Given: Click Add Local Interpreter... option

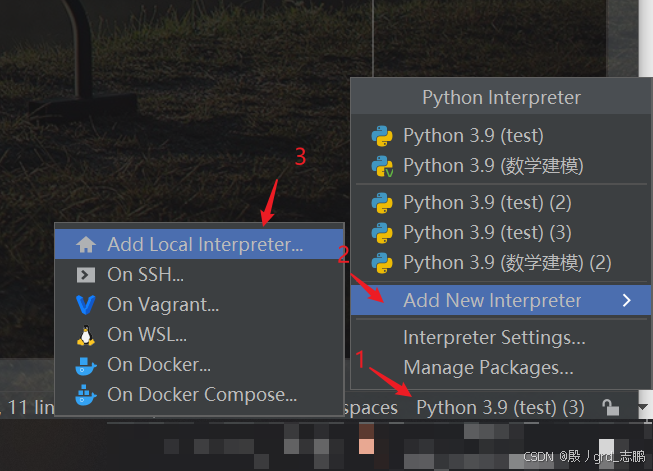Looking at the screenshot, I should pyautogui.click(x=199, y=244).
